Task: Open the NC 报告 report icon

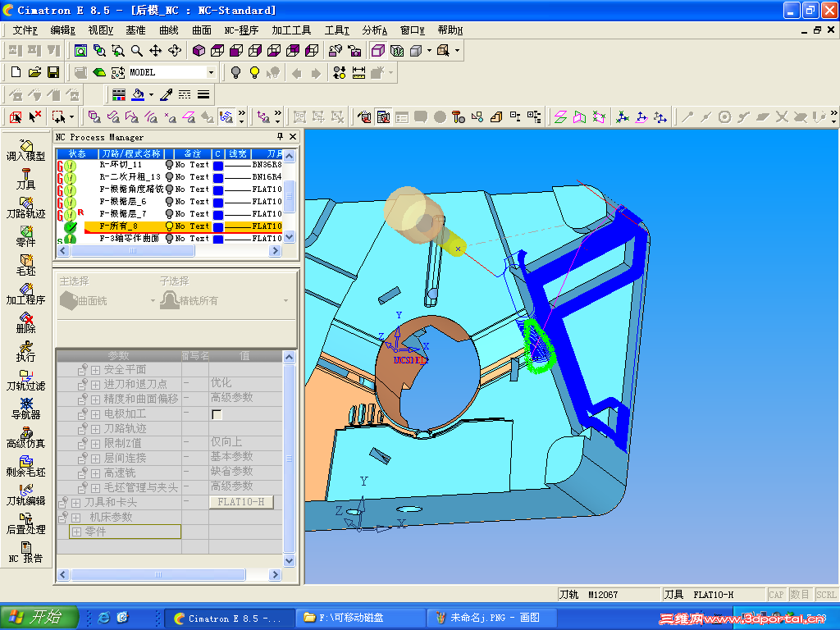Action: pos(25,552)
